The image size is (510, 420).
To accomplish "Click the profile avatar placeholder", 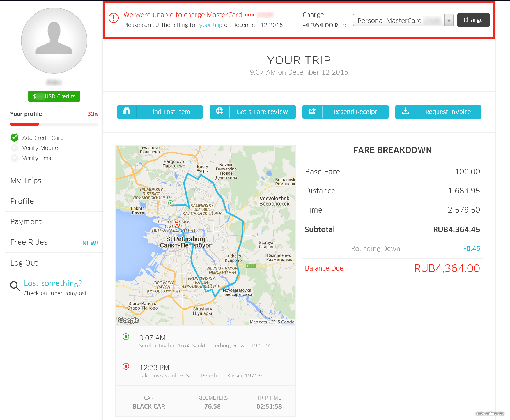I will tap(54, 41).
